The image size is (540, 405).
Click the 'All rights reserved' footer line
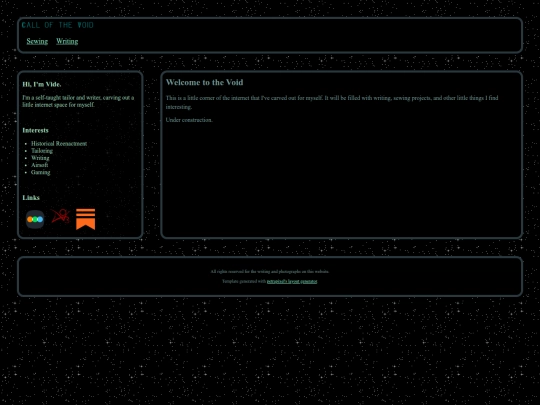point(270,272)
